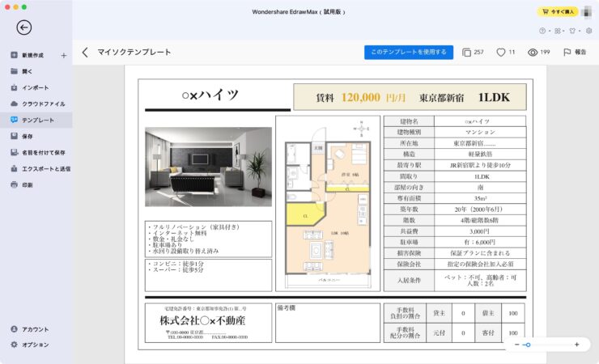Image resolution: width=599 pixels, height=364 pixels.
Task: Go back using the マイソクテンプレート chevron
Action: 85,53
